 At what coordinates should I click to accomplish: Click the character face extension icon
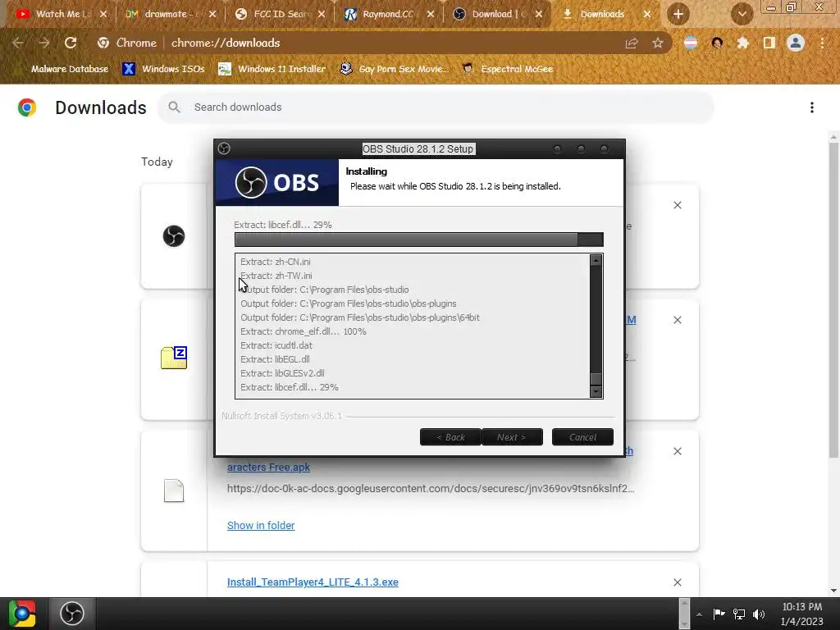point(717,43)
